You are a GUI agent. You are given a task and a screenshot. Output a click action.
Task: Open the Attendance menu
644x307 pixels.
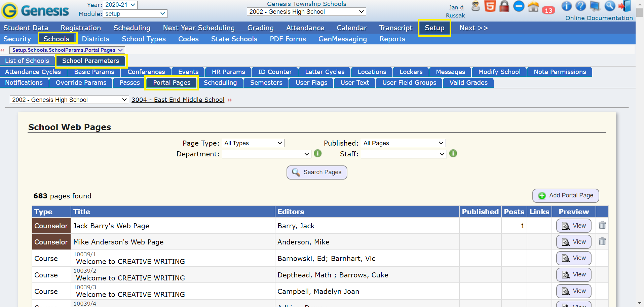pyautogui.click(x=305, y=28)
